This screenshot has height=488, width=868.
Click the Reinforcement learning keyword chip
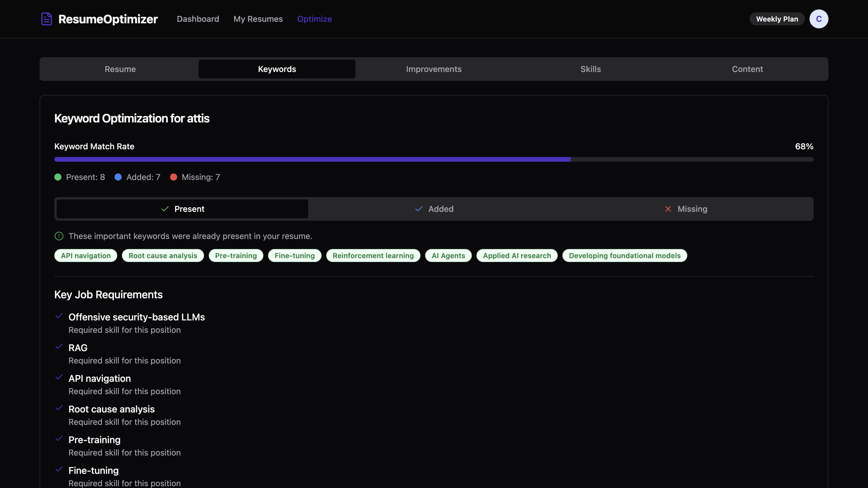point(373,256)
